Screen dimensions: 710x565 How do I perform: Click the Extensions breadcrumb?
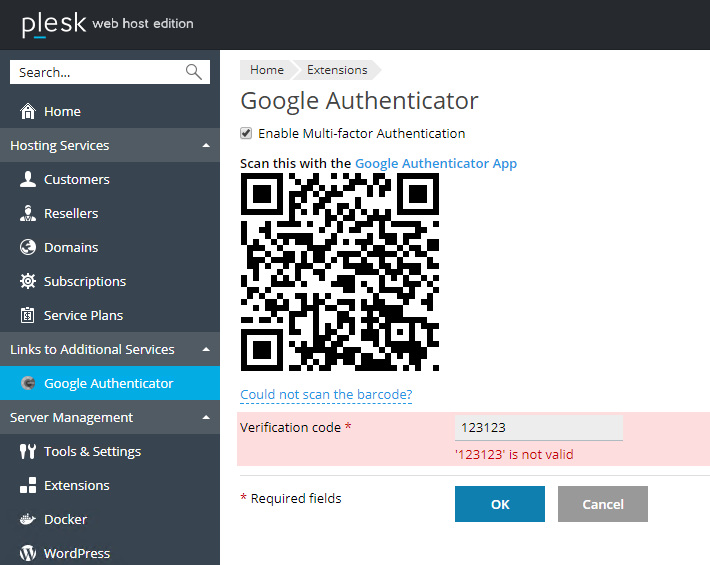[x=337, y=70]
